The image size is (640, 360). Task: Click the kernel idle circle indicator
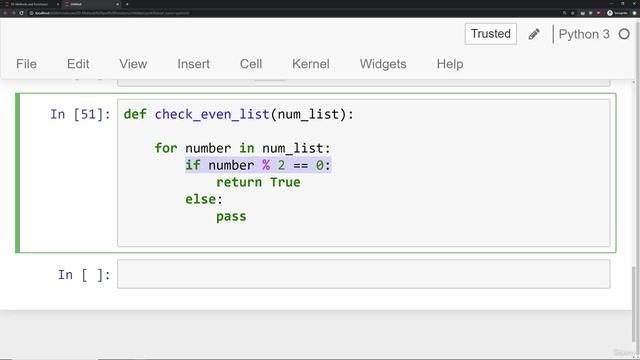pyautogui.click(x=624, y=34)
